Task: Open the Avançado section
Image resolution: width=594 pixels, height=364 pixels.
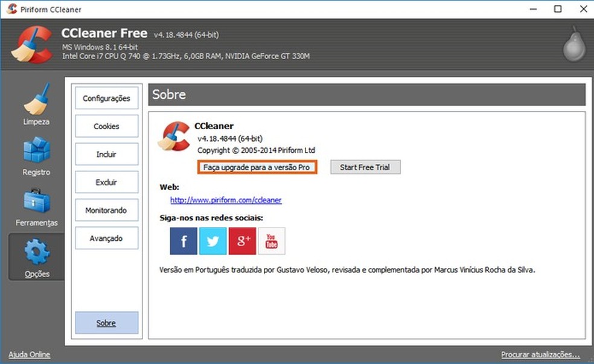Action: pyautogui.click(x=106, y=238)
